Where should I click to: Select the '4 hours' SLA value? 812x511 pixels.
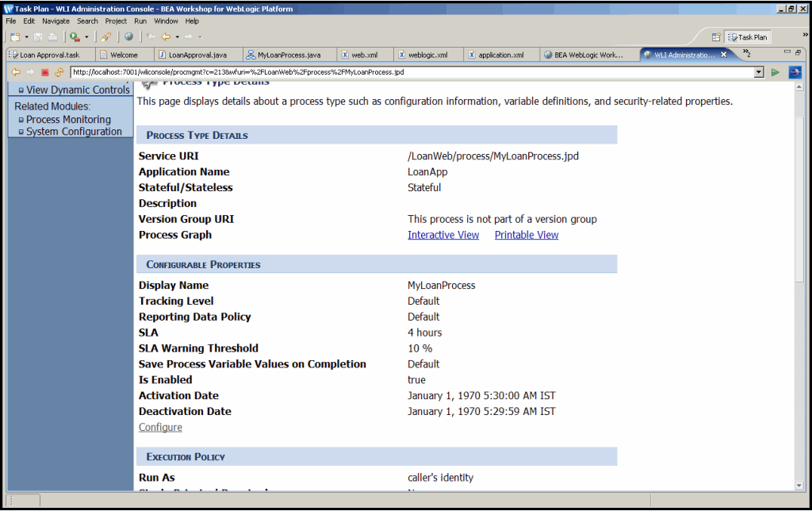(425, 332)
